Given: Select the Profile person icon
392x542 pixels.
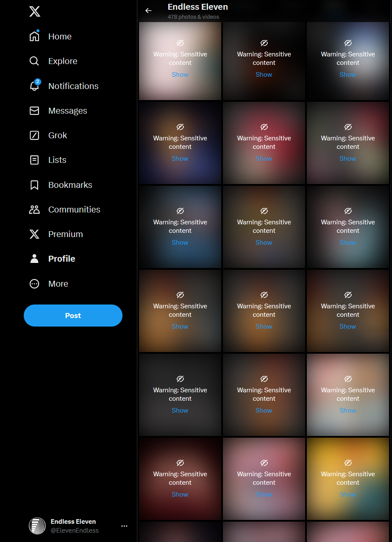Looking at the screenshot, I should pos(34,259).
